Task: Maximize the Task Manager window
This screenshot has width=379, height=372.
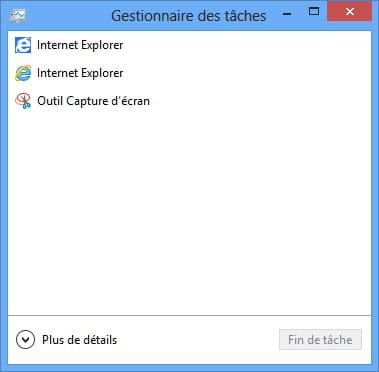Action: tap(313, 12)
